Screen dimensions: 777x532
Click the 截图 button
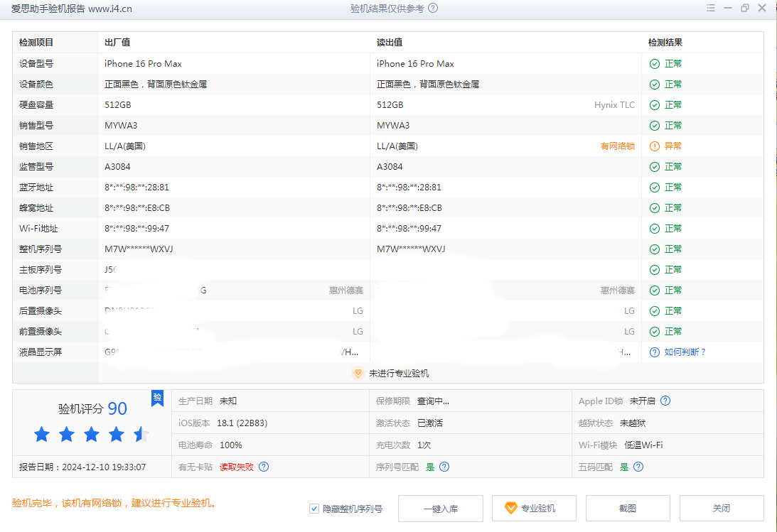(628, 509)
